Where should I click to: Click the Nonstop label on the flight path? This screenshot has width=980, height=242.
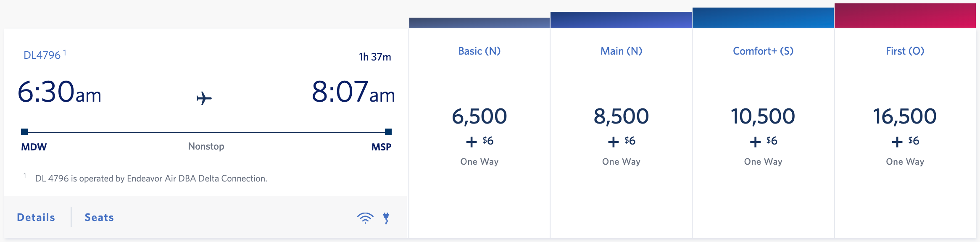[x=206, y=147]
